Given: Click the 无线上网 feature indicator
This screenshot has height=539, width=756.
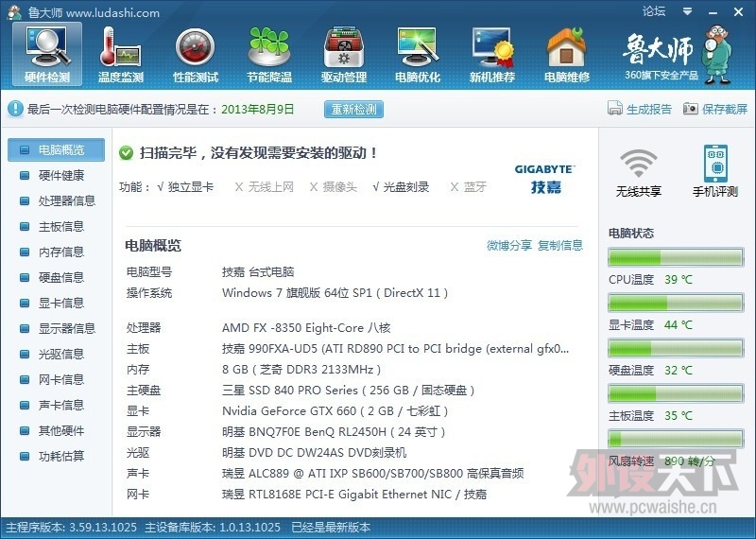Looking at the screenshot, I should click(264, 186).
